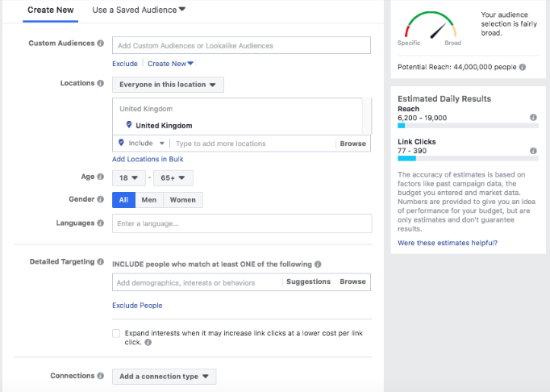Select the Men gender option
The width and height of the screenshot is (550, 392).
(x=149, y=200)
